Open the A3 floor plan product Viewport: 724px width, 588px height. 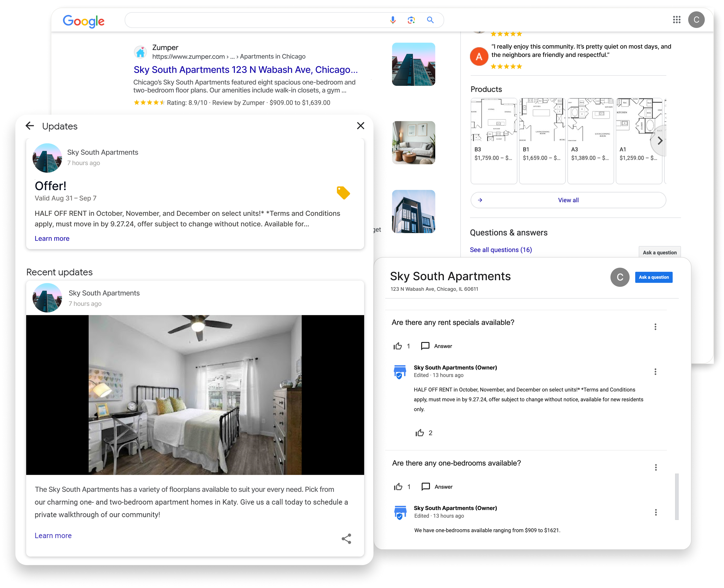click(x=591, y=141)
